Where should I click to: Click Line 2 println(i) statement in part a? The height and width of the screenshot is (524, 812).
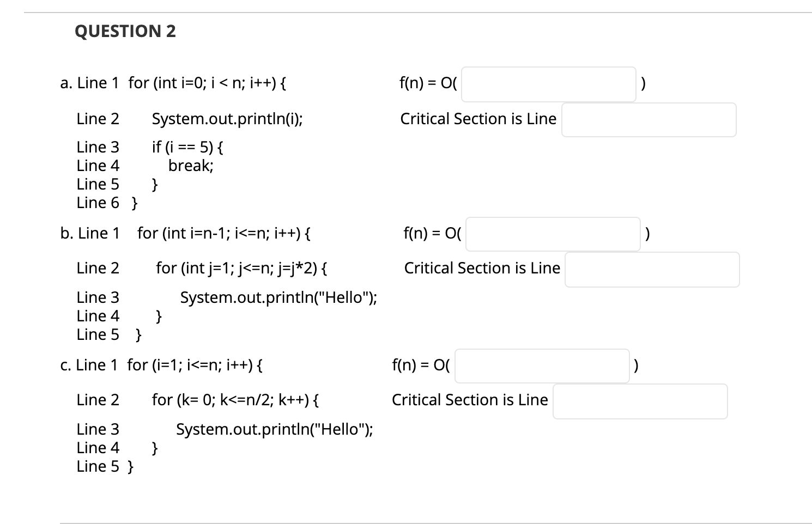click(x=227, y=119)
